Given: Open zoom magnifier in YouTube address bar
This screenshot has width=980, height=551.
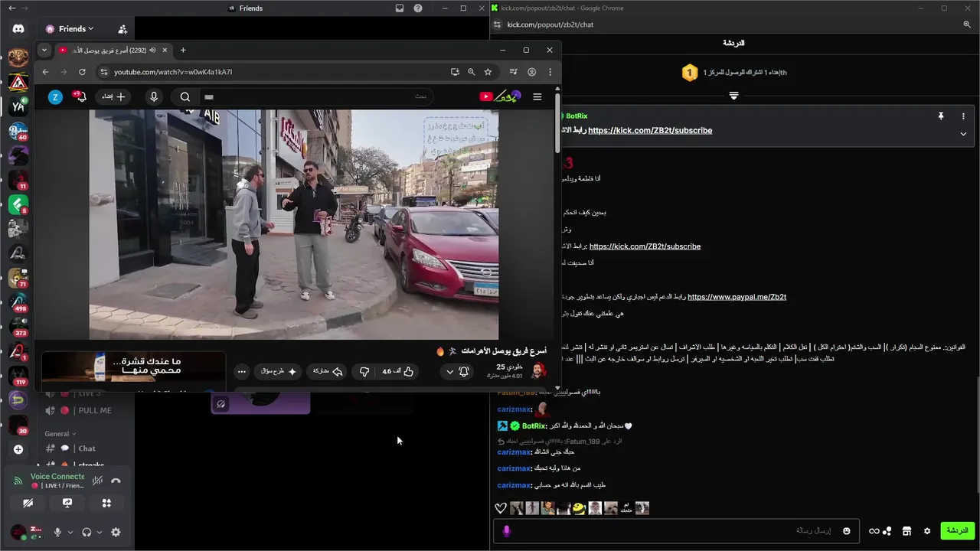Looking at the screenshot, I should click(472, 72).
